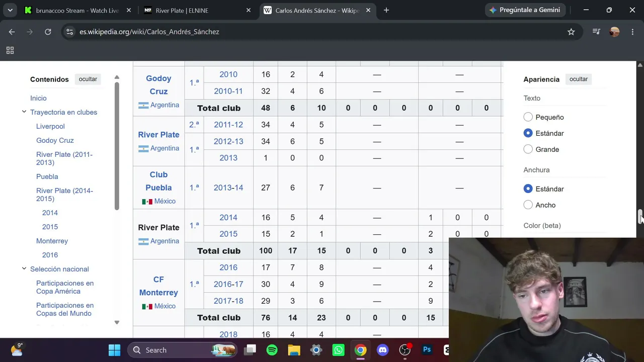Click the taskbar Search box
644x362 pixels.
click(x=181, y=350)
